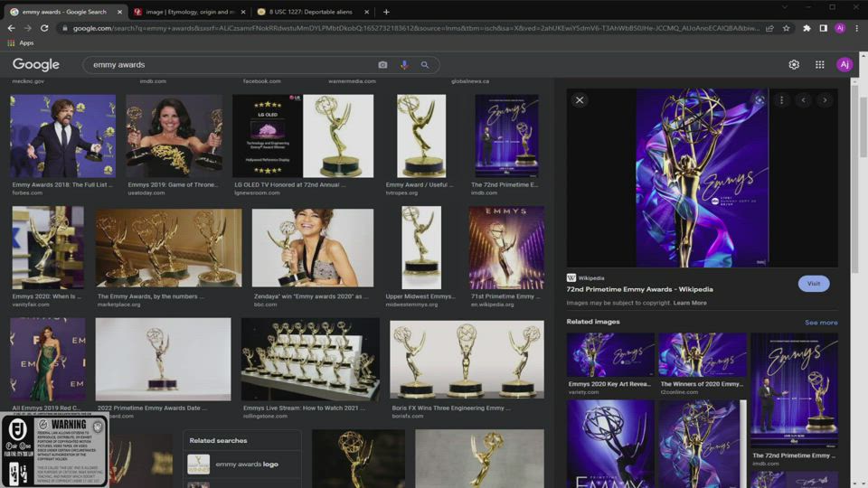
Task: Open the Zendaya bbc.com image thumbnail
Action: tap(312, 248)
